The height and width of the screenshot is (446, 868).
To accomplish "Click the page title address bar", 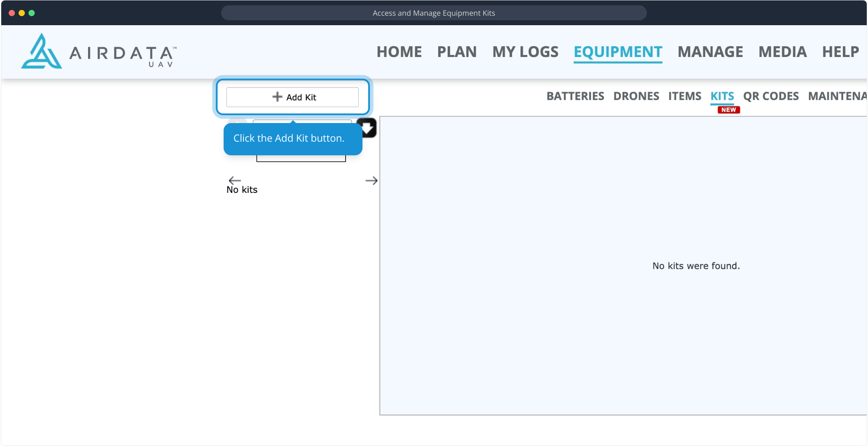I will [x=434, y=13].
